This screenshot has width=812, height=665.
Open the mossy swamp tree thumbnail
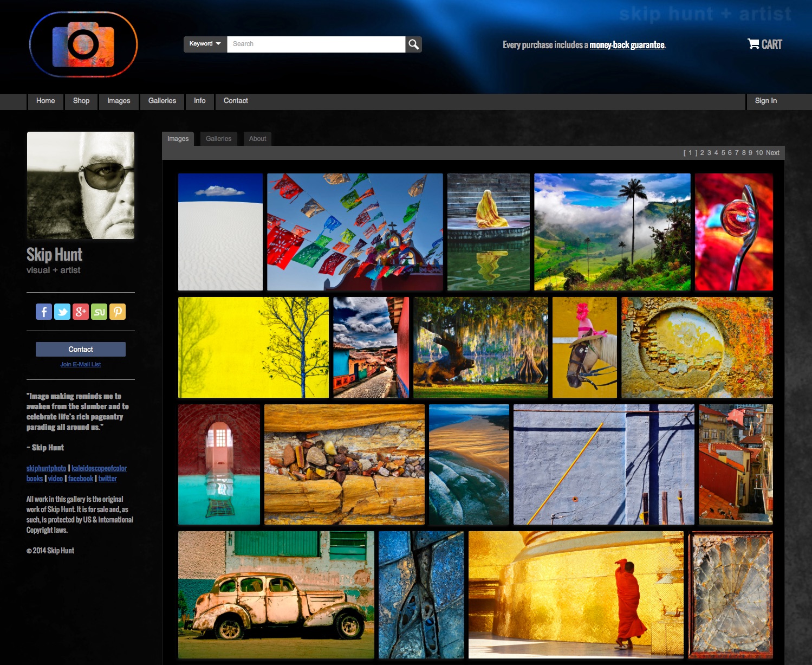coord(481,347)
